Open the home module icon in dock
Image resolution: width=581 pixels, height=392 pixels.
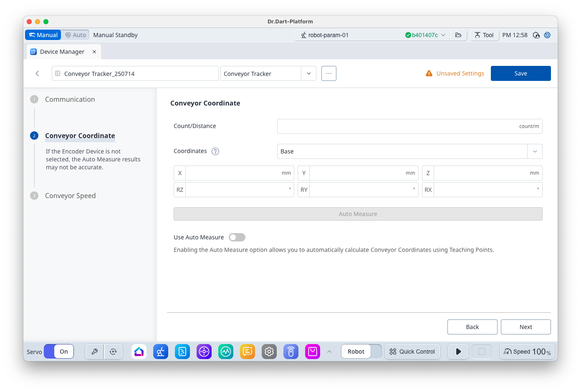[139, 352]
